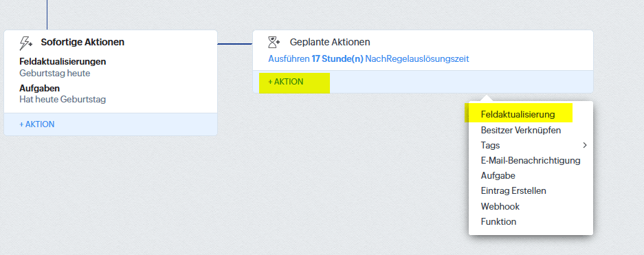
Task: Select Eintrag Erstellen menu option
Action: (x=513, y=191)
